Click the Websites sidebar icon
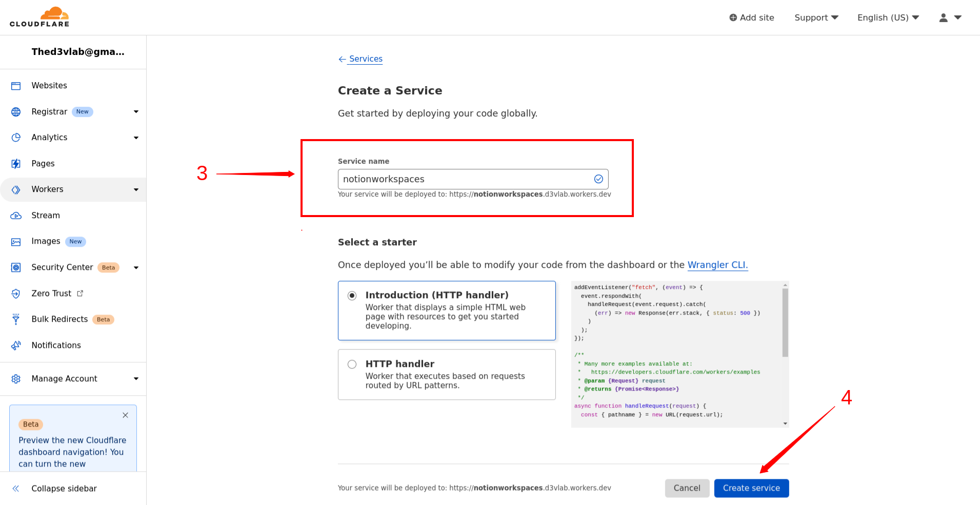This screenshot has width=980, height=505. 16,86
